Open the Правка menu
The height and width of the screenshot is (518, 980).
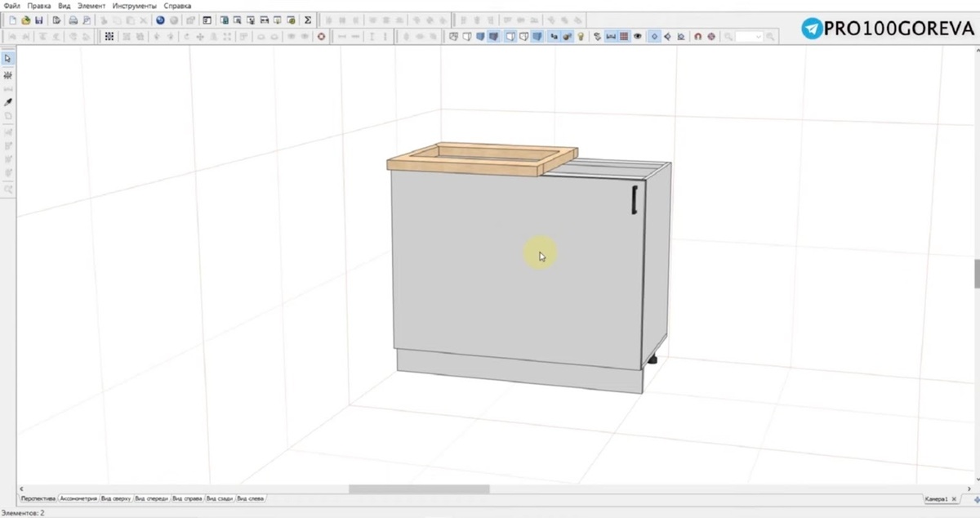click(38, 6)
